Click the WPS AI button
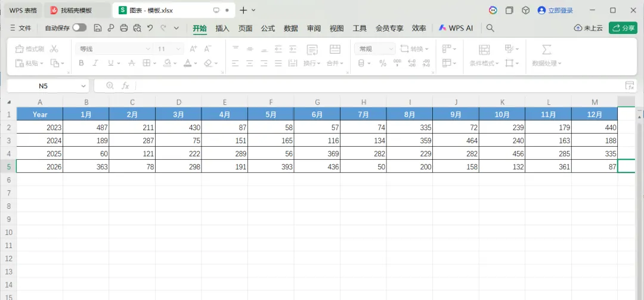The height and width of the screenshot is (300, 644). (456, 28)
